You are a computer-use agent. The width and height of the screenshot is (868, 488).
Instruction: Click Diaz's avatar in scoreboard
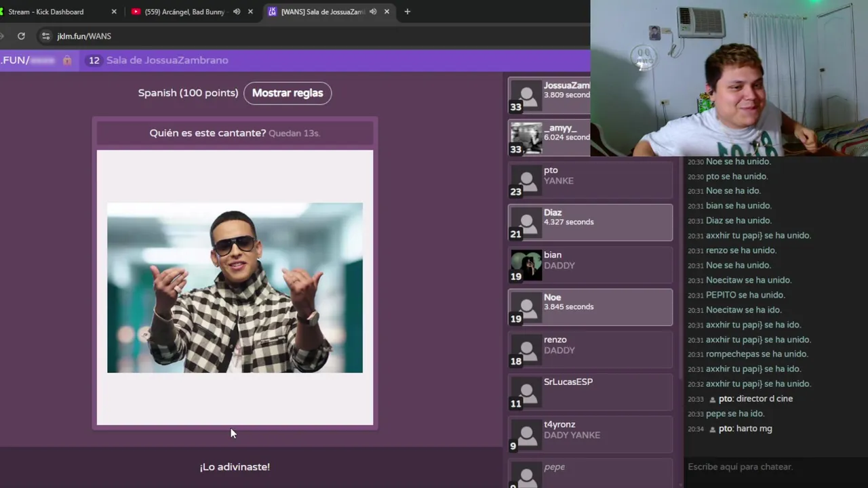(526, 223)
